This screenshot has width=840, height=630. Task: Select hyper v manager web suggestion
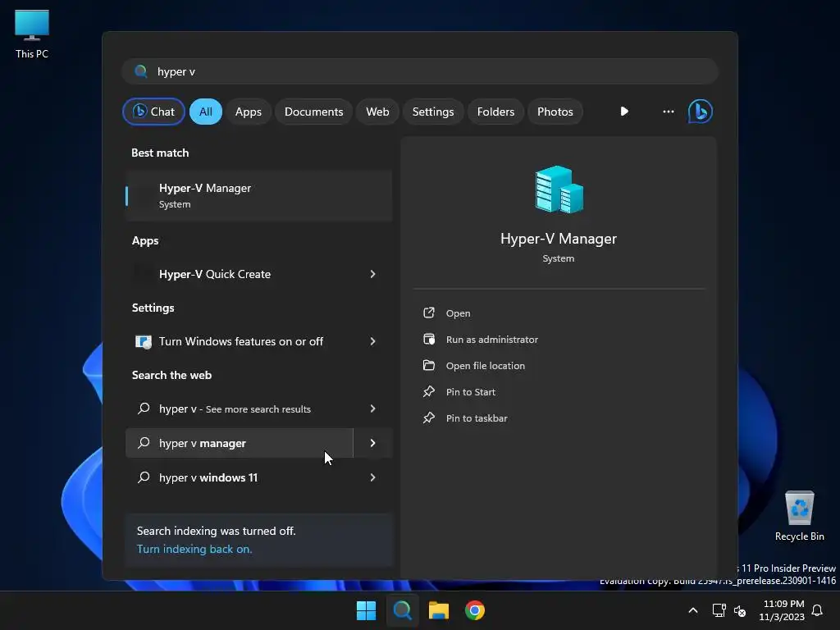(x=240, y=443)
